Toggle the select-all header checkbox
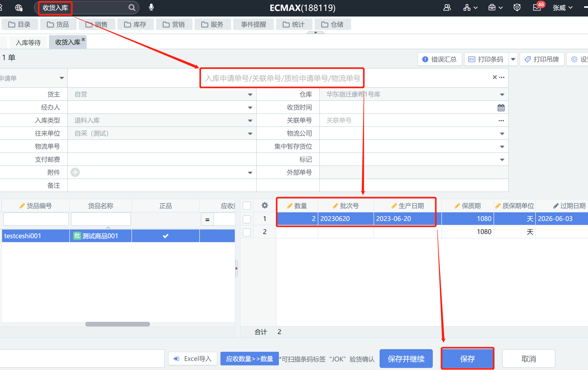This screenshot has width=588, height=370. pyautogui.click(x=247, y=206)
